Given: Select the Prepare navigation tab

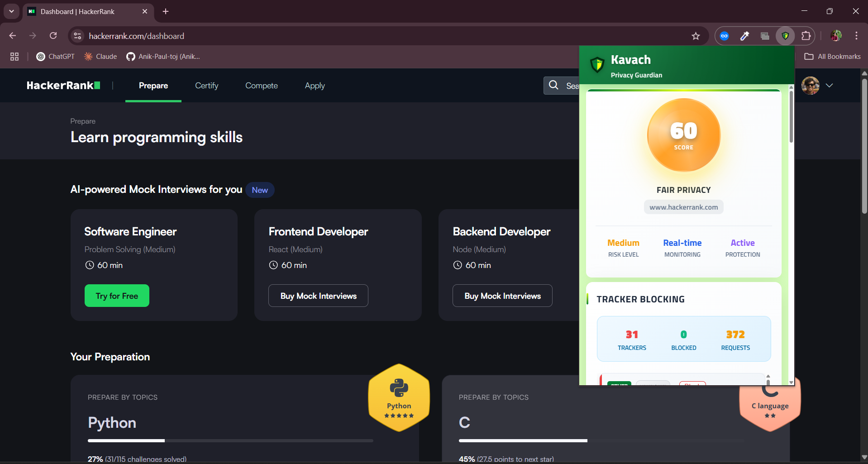Looking at the screenshot, I should coord(153,86).
